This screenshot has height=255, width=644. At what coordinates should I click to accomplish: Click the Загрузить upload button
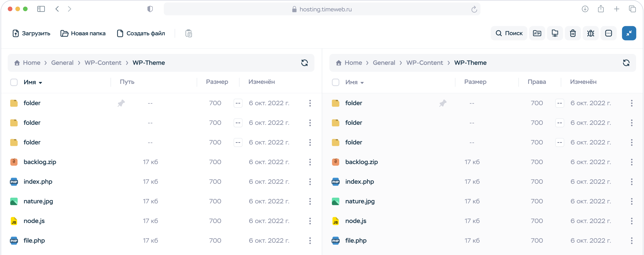[x=31, y=33]
